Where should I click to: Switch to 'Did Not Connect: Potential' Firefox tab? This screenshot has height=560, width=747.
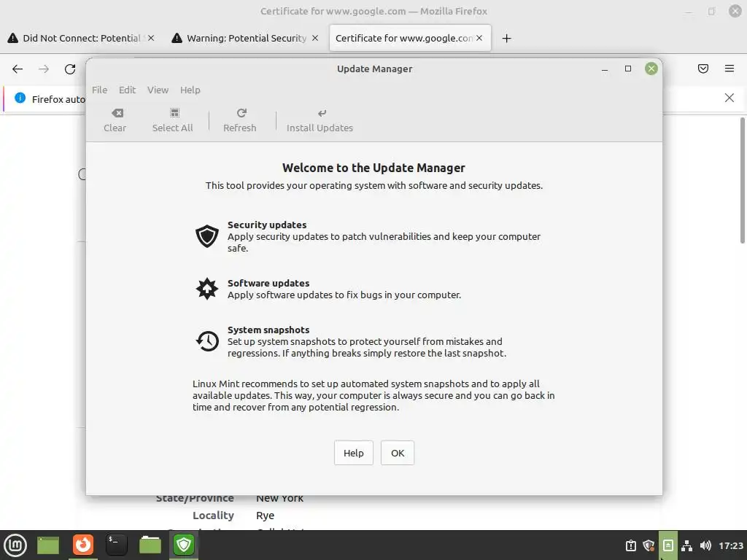click(81, 38)
